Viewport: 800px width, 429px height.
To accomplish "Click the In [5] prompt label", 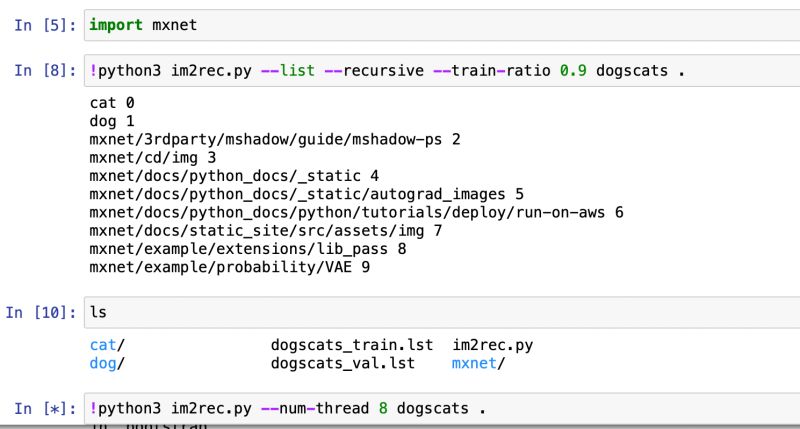I will (x=45, y=25).
